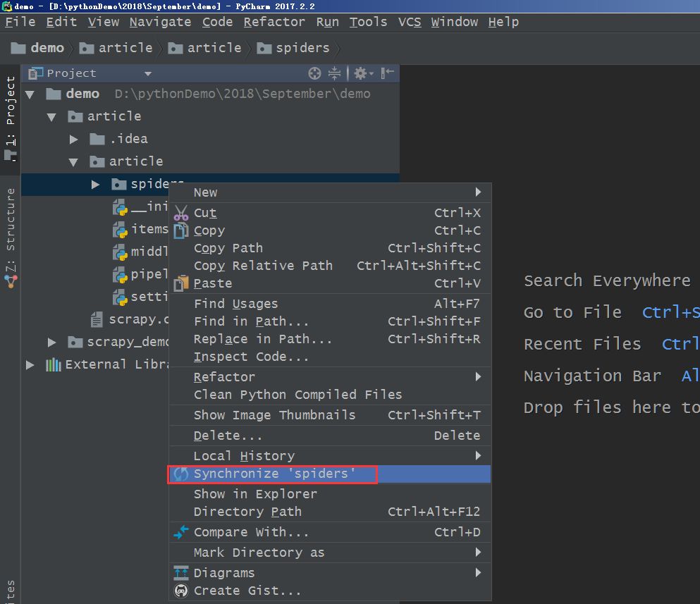Click the Create Gist GitHub icon
700x604 pixels.
tap(180, 591)
